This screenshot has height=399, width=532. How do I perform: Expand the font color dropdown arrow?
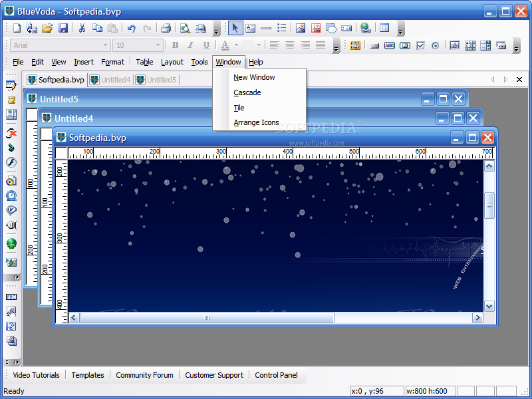coord(236,45)
